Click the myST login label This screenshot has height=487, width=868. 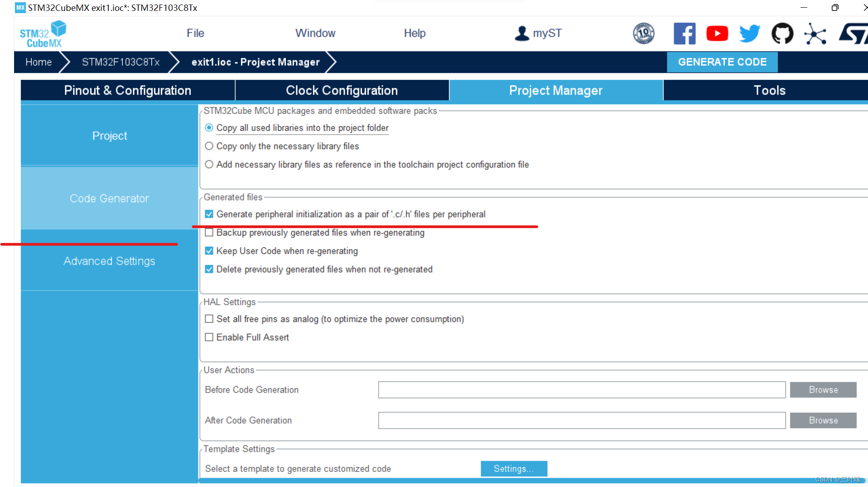(547, 33)
